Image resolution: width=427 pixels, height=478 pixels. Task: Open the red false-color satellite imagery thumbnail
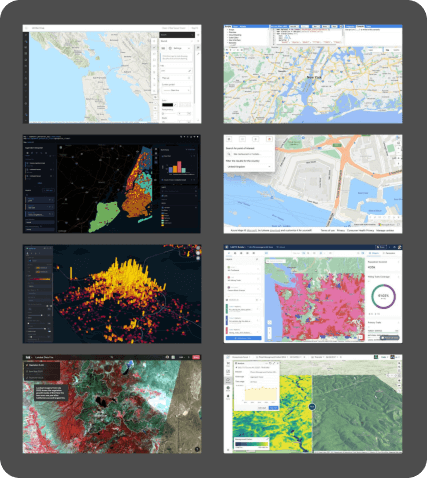[x=112, y=404]
